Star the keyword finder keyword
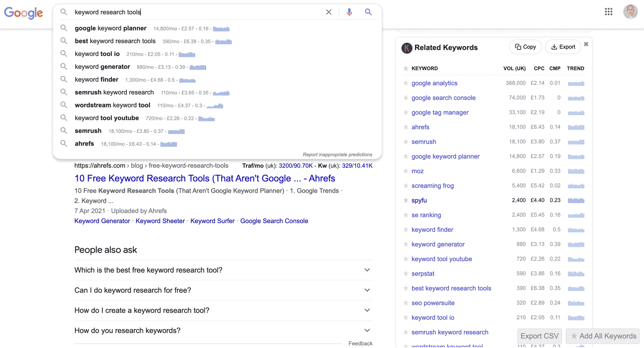The width and height of the screenshot is (644, 348). click(x=406, y=230)
